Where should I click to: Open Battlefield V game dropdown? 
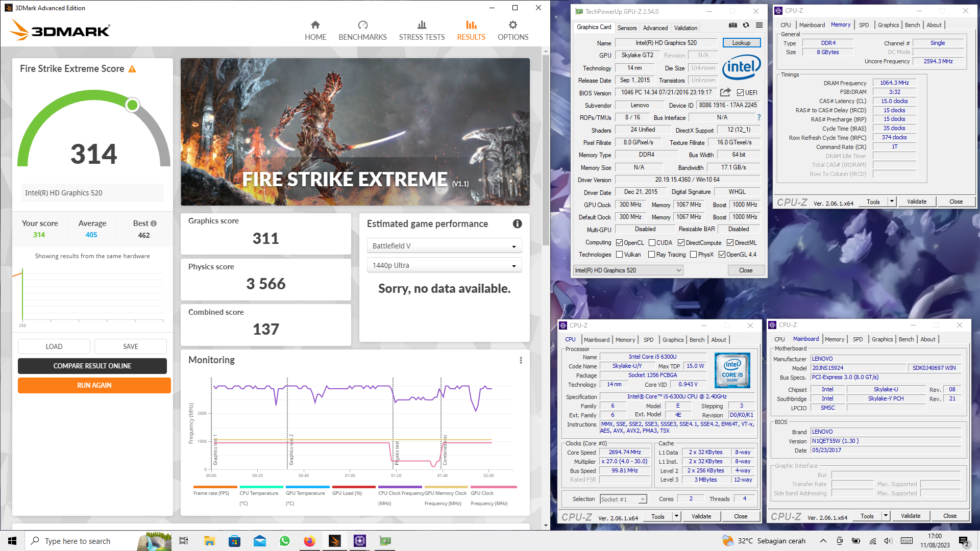click(x=444, y=246)
